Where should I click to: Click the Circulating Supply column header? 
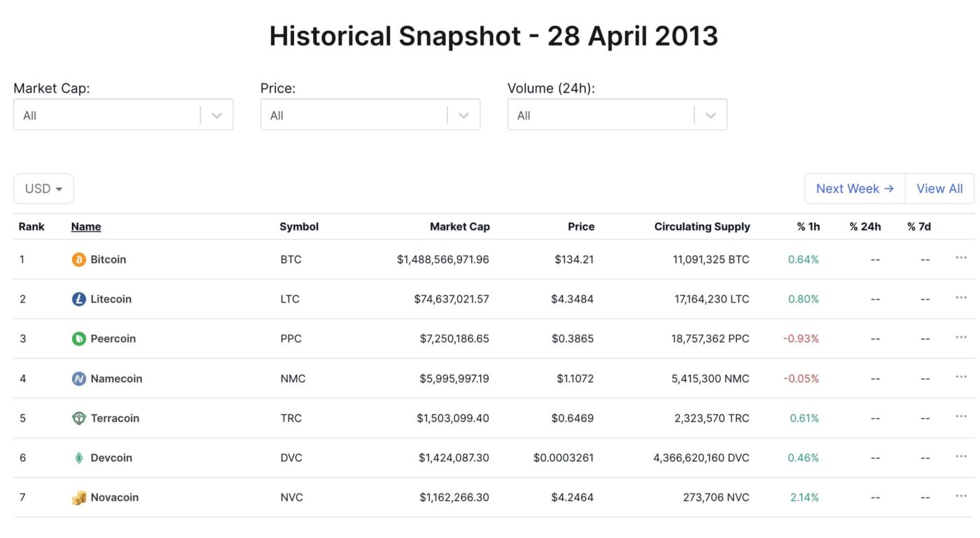tap(702, 226)
